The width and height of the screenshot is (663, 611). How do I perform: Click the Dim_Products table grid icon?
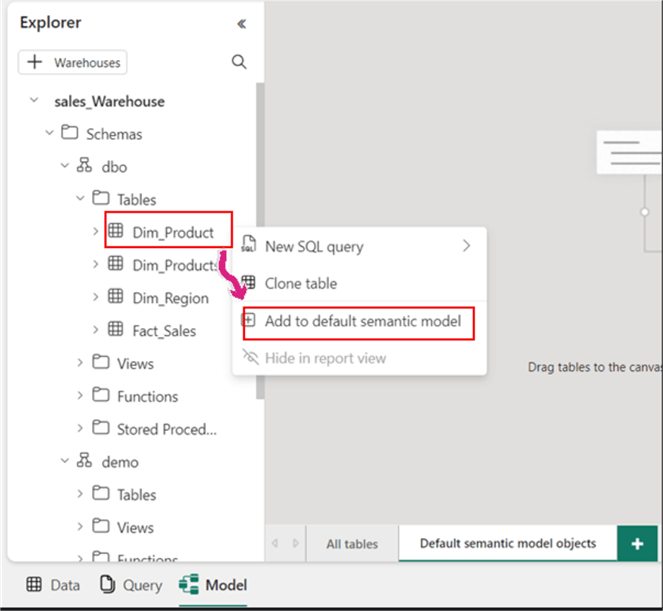tap(115, 263)
